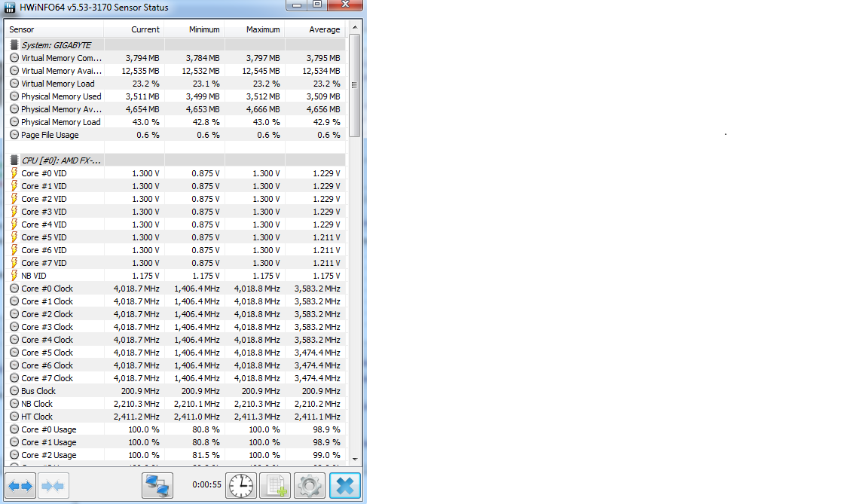
Task: Click the clock reset timer button
Action: pos(241,486)
